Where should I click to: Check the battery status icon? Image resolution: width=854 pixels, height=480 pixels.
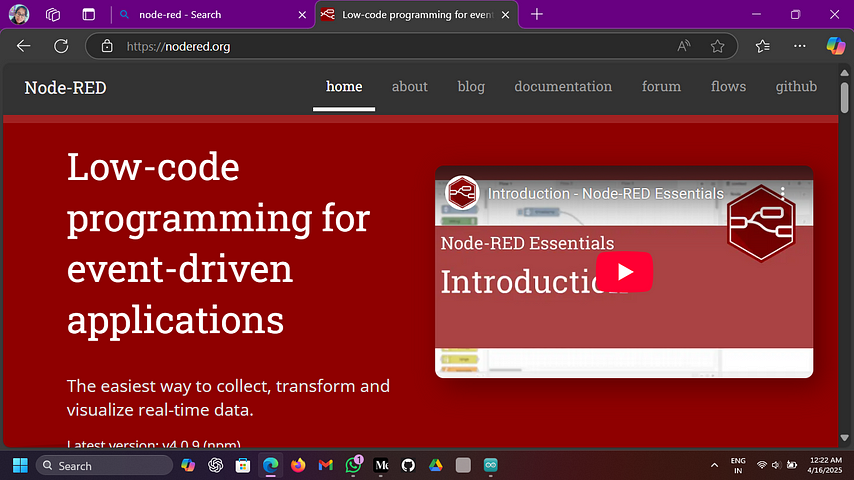click(x=792, y=465)
